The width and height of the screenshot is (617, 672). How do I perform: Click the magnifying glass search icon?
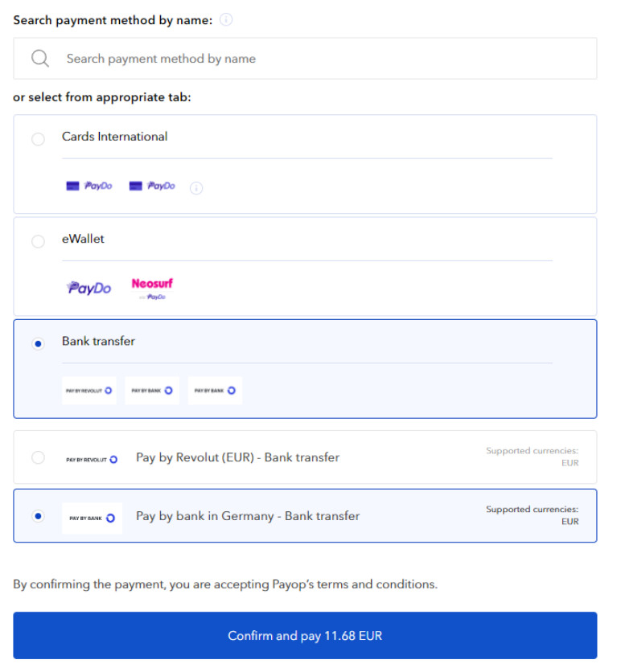tap(40, 59)
